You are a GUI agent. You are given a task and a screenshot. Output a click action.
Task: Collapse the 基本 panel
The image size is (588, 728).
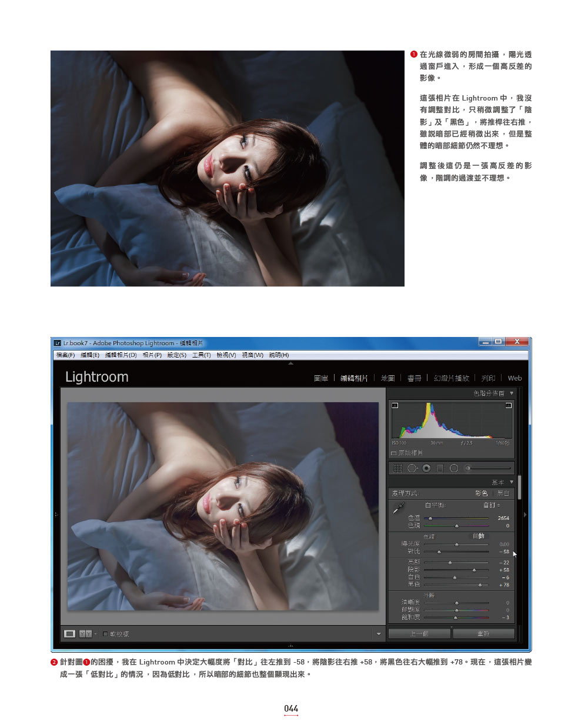512,482
